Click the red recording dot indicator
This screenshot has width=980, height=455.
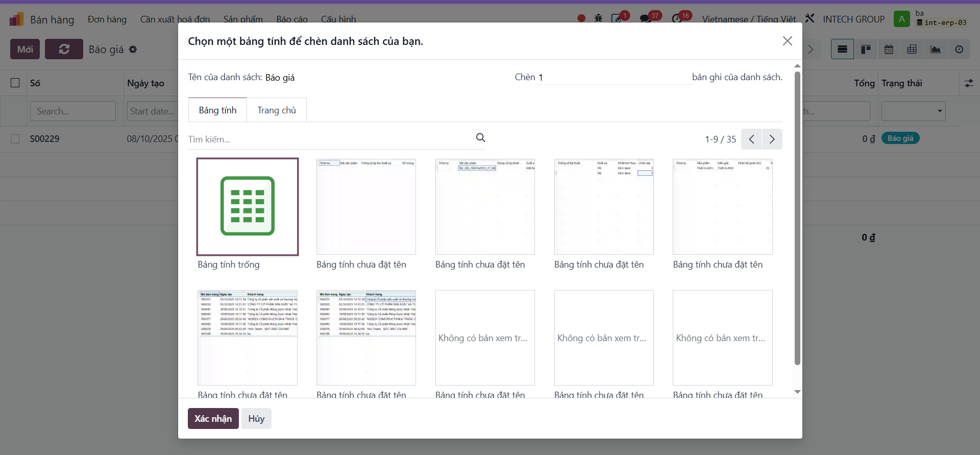tap(581, 18)
